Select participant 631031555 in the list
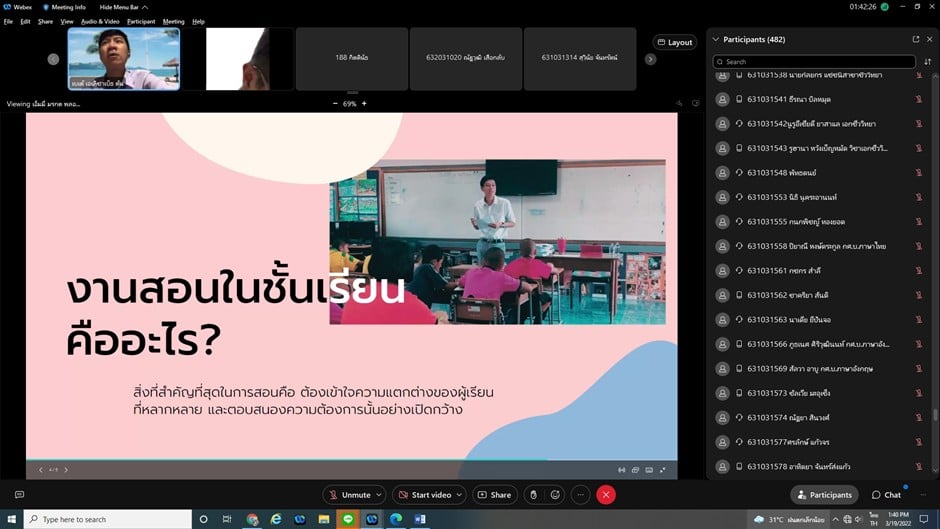The image size is (940, 529). (820, 222)
